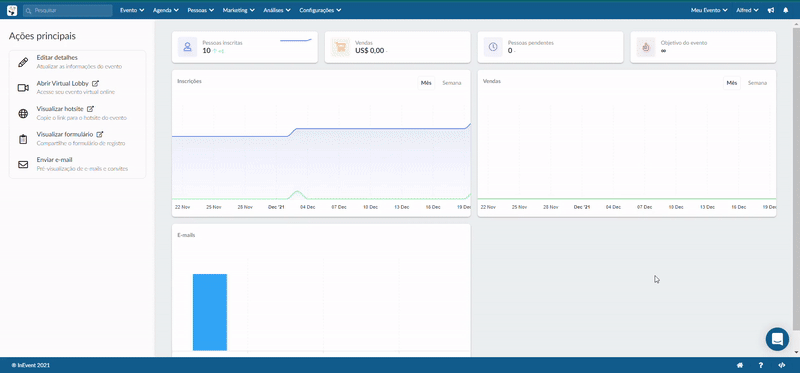The width and height of the screenshot is (800, 373).
Task: Open the Evento dropdown menu
Action: pyautogui.click(x=132, y=10)
